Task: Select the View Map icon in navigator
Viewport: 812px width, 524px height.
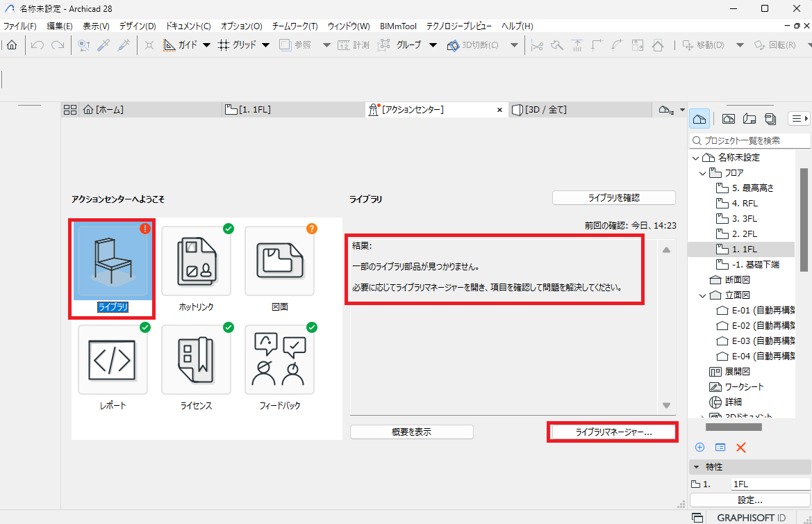Action: coord(729,119)
